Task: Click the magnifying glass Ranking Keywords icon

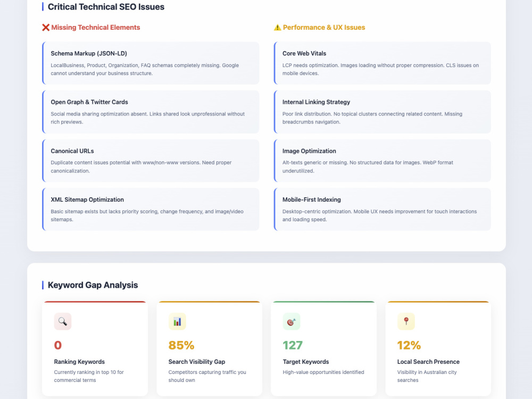Action: pyautogui.click(x=63, y=321)
